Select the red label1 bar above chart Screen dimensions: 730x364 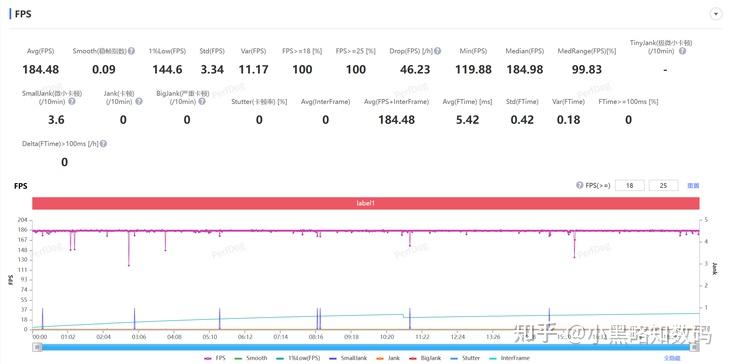click(x=365, y=203)
